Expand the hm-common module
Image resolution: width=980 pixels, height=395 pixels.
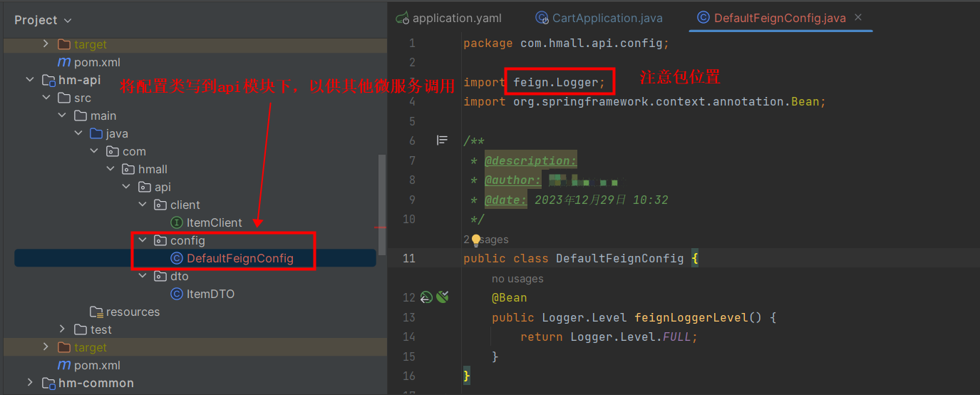30,383
